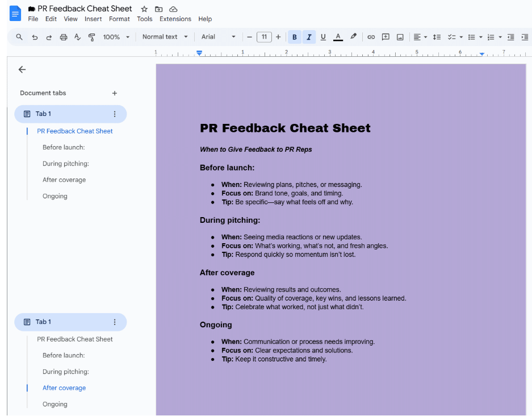Open the text color picker
This screenshot has width=532, height=420.
point(338,37)
